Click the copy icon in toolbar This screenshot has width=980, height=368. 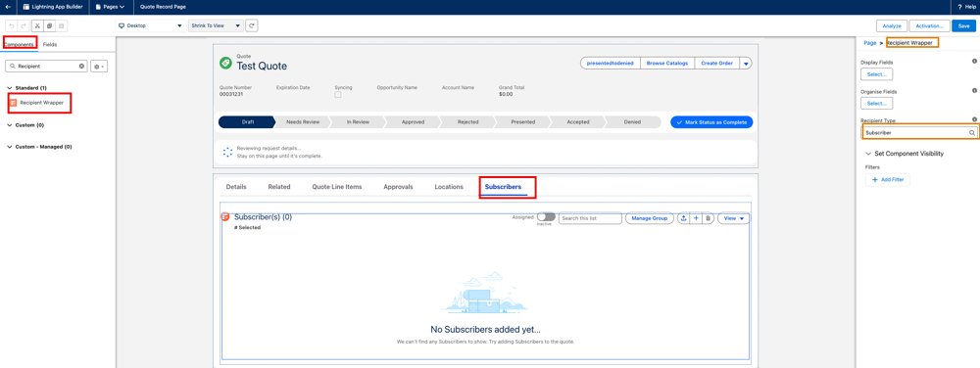click(x=49, y=26)
